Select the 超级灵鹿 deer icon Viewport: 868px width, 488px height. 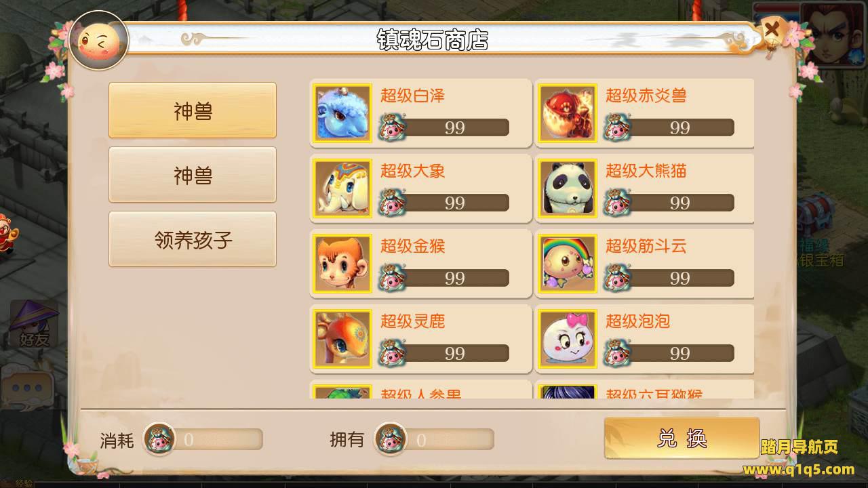point(342,339)
